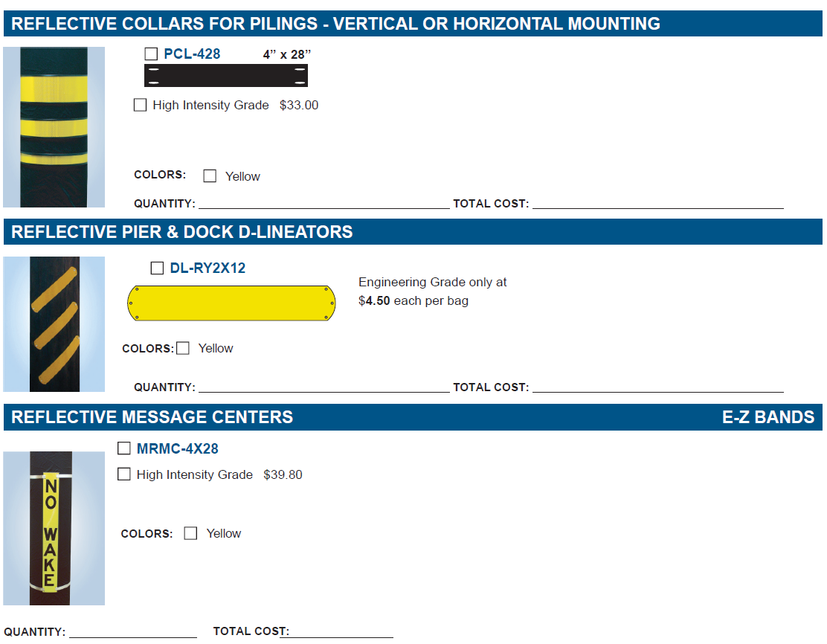Select Yellow color for D-Lineators

[183, 348]
